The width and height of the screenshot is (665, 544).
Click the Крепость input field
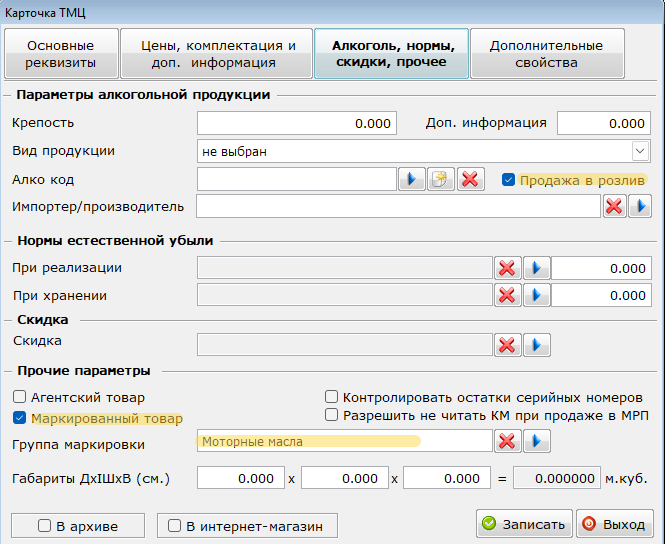pos(297,123)
